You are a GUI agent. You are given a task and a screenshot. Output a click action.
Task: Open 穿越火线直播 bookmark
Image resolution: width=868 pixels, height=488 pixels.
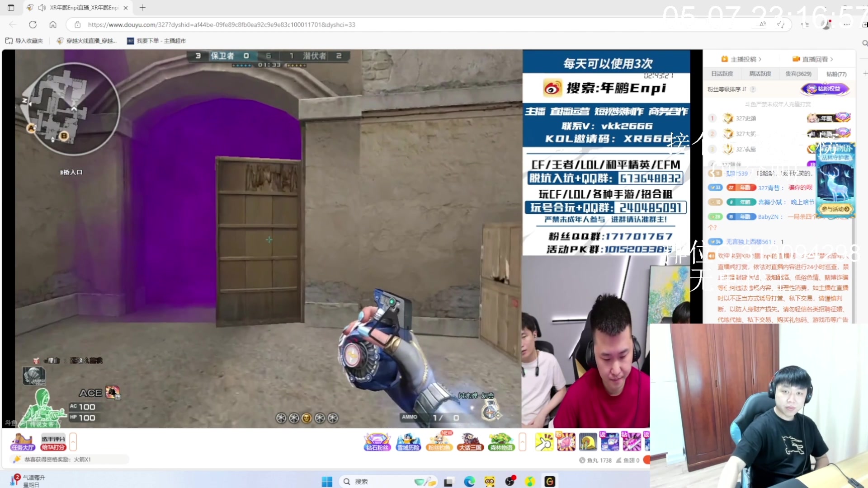click(x=87, y=41)
